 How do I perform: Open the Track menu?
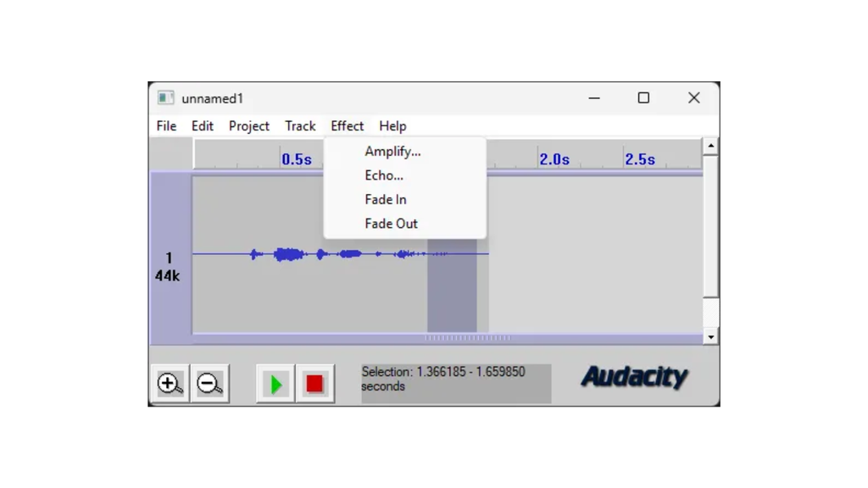coord(301,126)
